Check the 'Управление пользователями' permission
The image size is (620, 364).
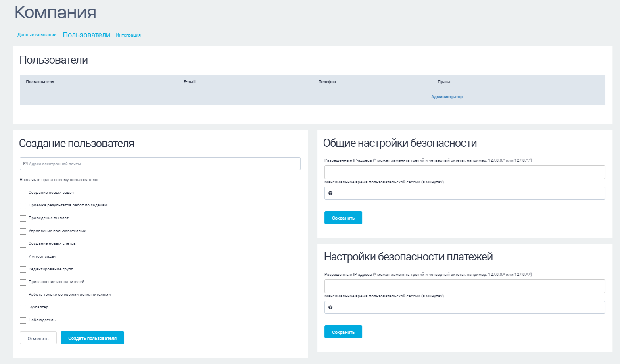pyautogui.click(x=23, y=231)
